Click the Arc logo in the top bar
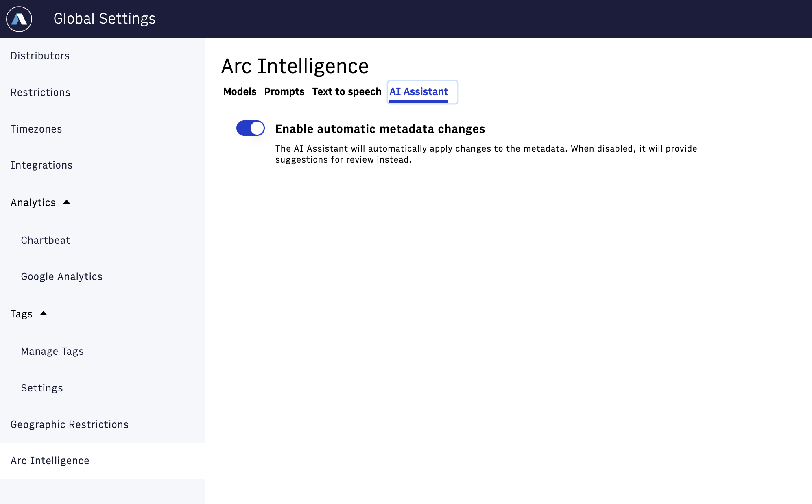 point(19,19)
